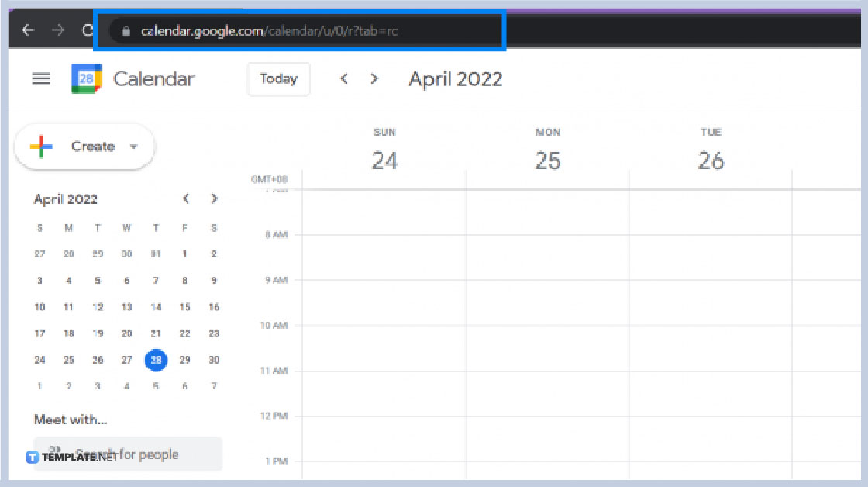Click the Monday 25 column header
The height and width of the screenshot is (487, 868).
tap(548, 147)
